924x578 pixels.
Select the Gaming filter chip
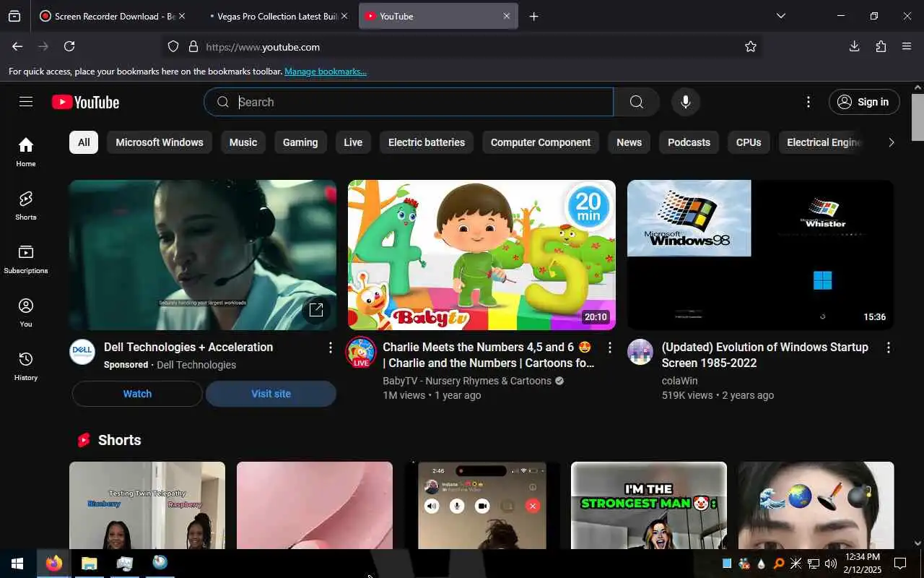pos(300,142)
